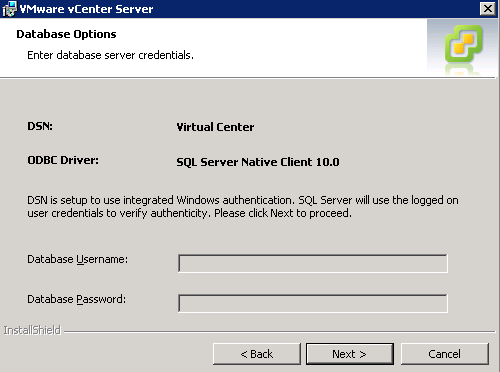Focus the Database Username field
This screenshot has width=500, height=372.
pos(313,263)
